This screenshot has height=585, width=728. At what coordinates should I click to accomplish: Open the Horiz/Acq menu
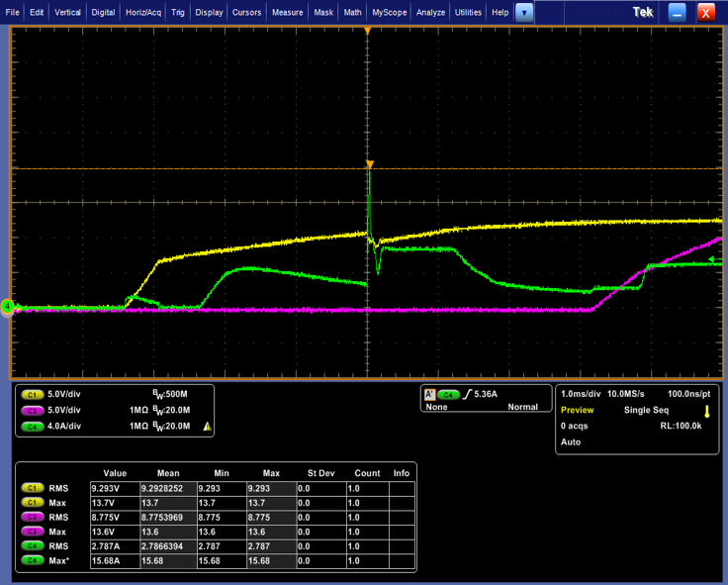click(143, 13)
